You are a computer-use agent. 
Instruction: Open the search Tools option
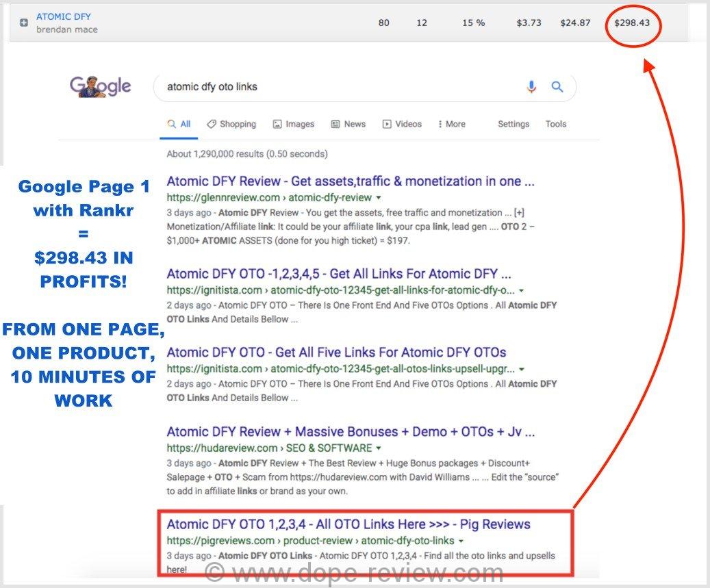tap(555, 124)
